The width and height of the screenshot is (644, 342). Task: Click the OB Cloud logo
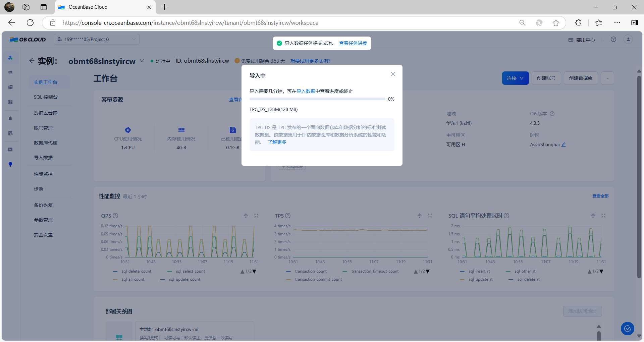click(x=28, y=39)
